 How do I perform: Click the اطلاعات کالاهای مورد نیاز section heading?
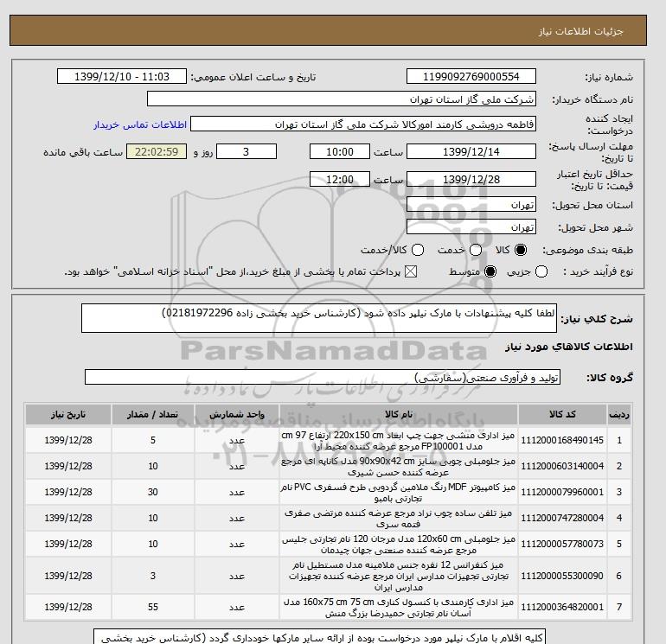[x=569, y=347]
